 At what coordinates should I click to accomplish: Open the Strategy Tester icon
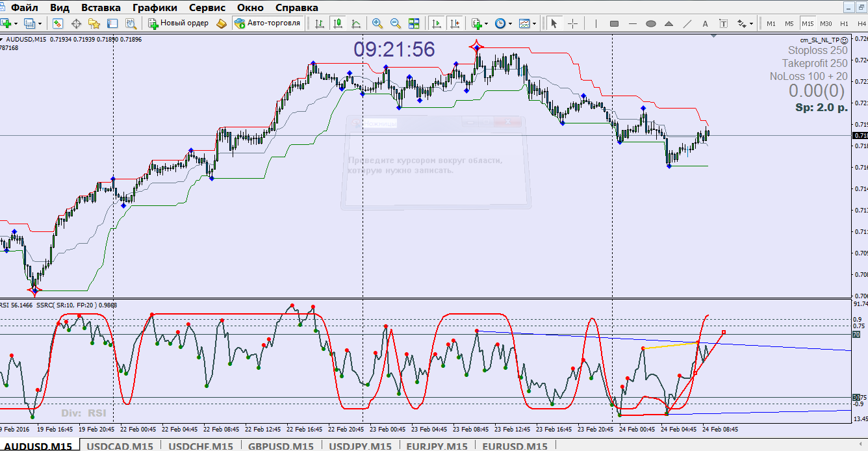[131, 23]
